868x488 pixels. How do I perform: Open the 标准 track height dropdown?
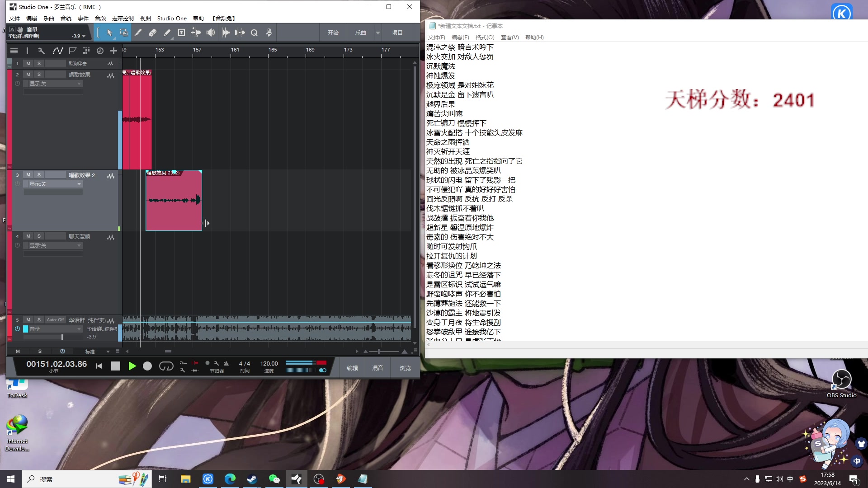(x=97, y=351)
